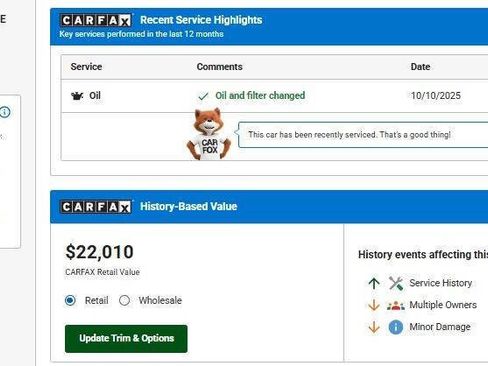Click the Service column header
Image resolution: width=488 pixels, height=366 pixels.
86,67
